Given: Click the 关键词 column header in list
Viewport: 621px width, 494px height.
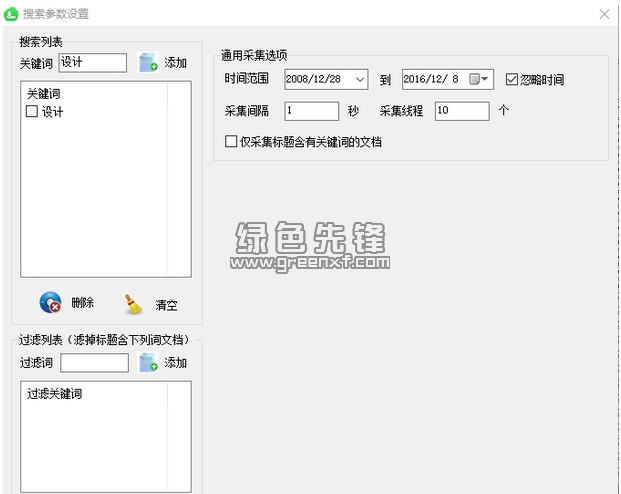Looking at the screenshot, I should pos(44,94).
